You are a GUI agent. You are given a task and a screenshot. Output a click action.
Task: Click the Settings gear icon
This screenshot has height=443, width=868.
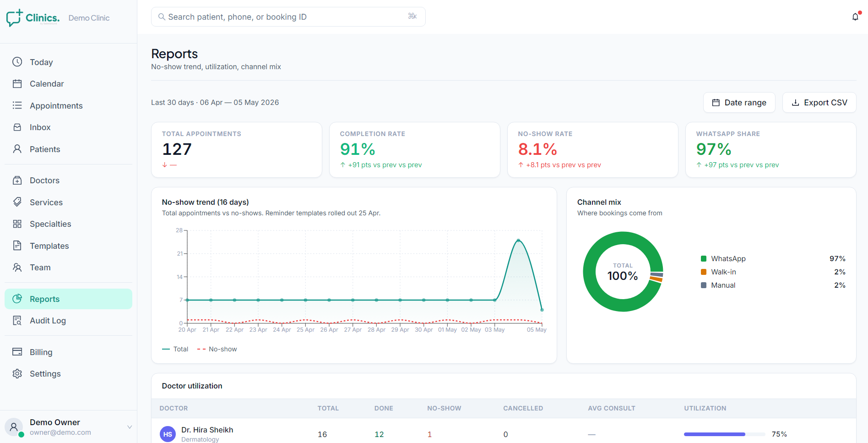coord(17,374)
